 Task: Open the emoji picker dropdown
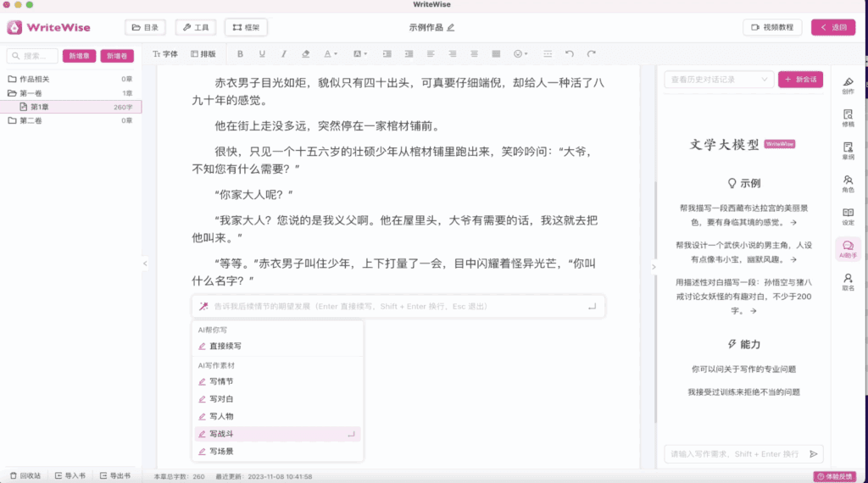[x=520, y=54]
